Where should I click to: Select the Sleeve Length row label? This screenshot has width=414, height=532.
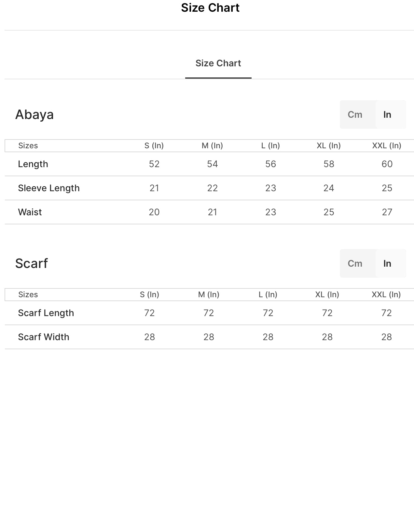49,188
